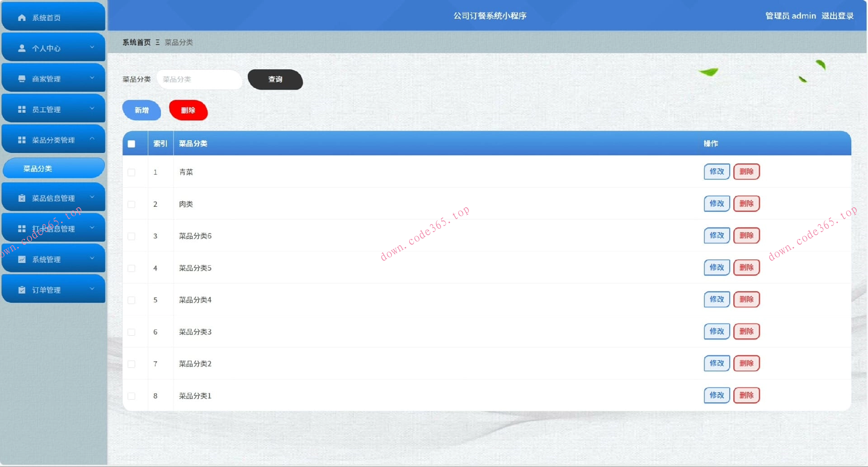Collapse the 菜品分类管理 menu chevron
Image resolution: width=868 pixels, height=467 pixels.
point(92,138)
